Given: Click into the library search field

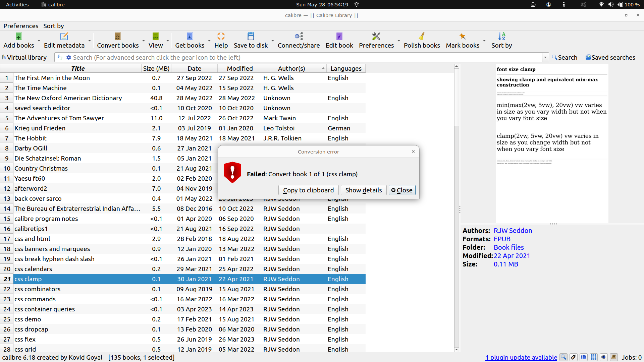Looking at the screenshot, I should [x=302, y=57].
